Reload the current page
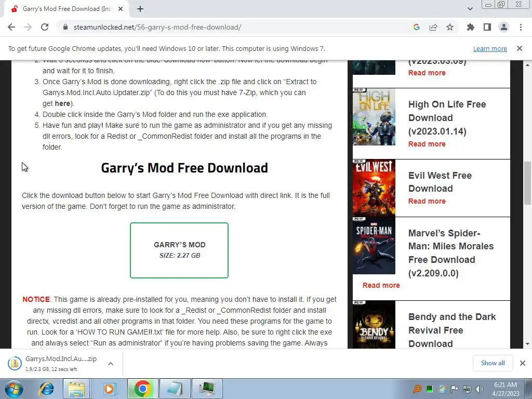Screen dimensions: 532x399 pos(45,27)
